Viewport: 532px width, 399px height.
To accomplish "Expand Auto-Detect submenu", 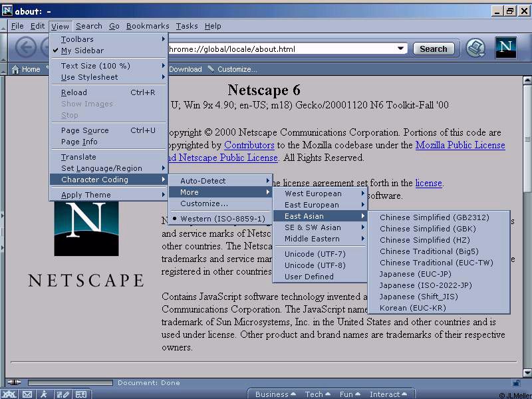I will 220,181.
